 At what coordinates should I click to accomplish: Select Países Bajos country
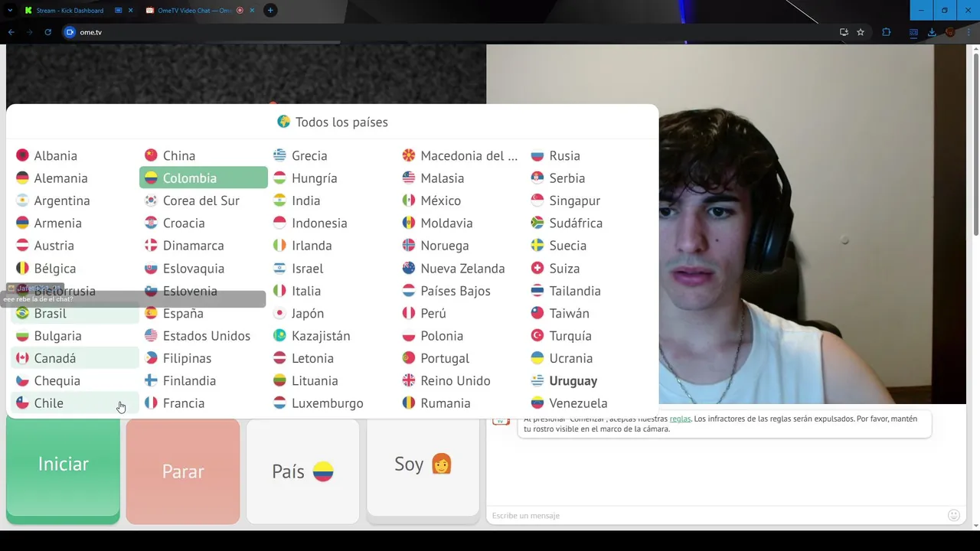(460, 291)
